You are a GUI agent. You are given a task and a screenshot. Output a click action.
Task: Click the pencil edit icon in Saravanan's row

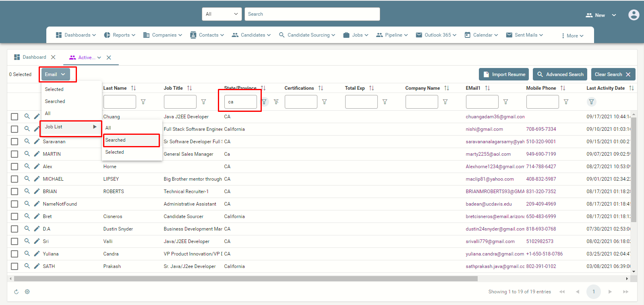[x=37, y=141]
